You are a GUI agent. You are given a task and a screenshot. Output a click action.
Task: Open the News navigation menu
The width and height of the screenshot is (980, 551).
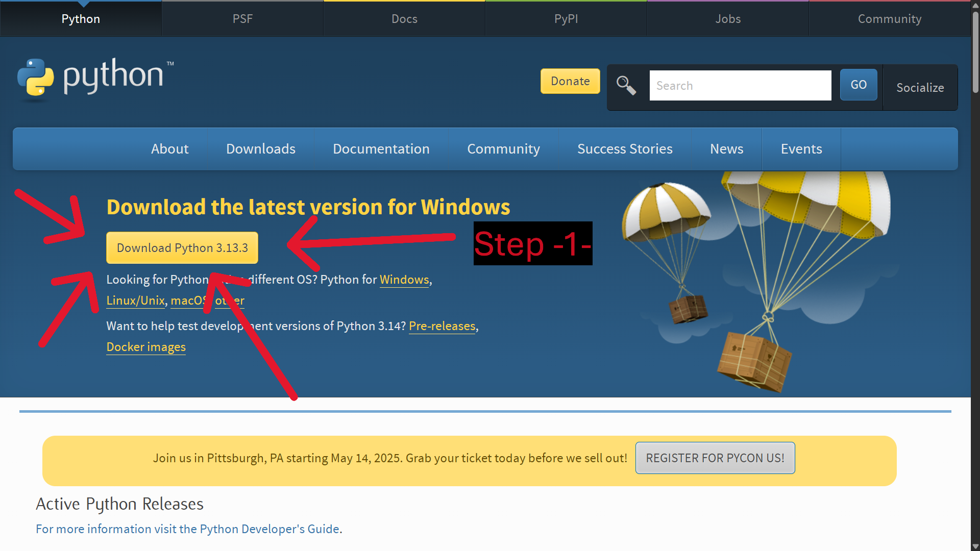point(726,149)
